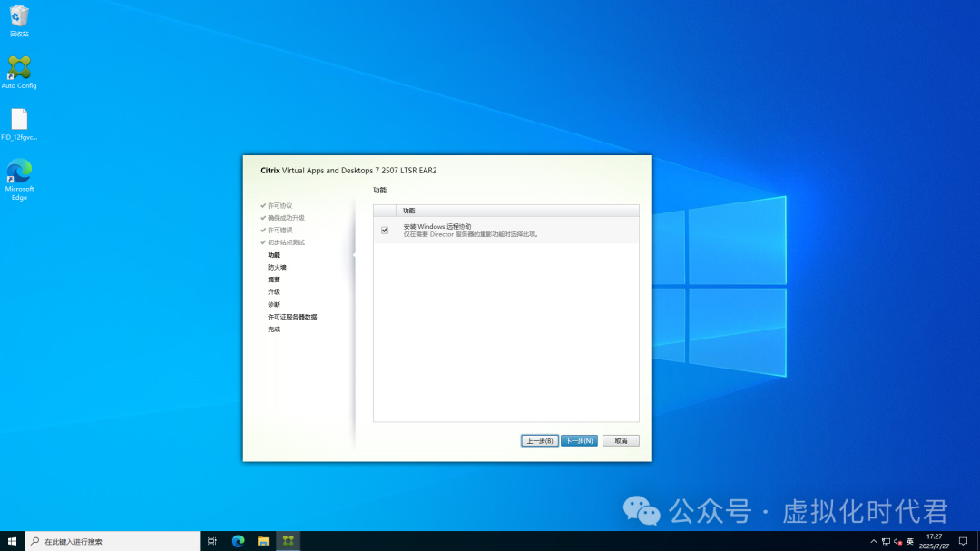Screen dimensions: 980x551
Task: Select the 功能 step in sidebar
Action: [274, 255]
